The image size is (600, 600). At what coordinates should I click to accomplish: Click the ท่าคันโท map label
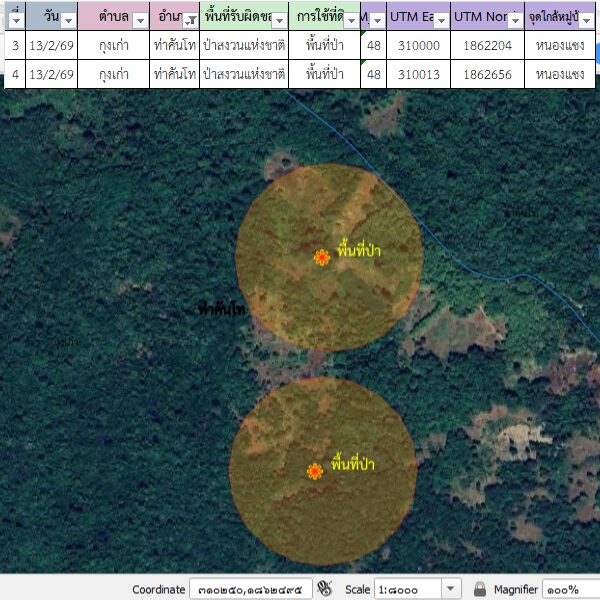(222, 310)
